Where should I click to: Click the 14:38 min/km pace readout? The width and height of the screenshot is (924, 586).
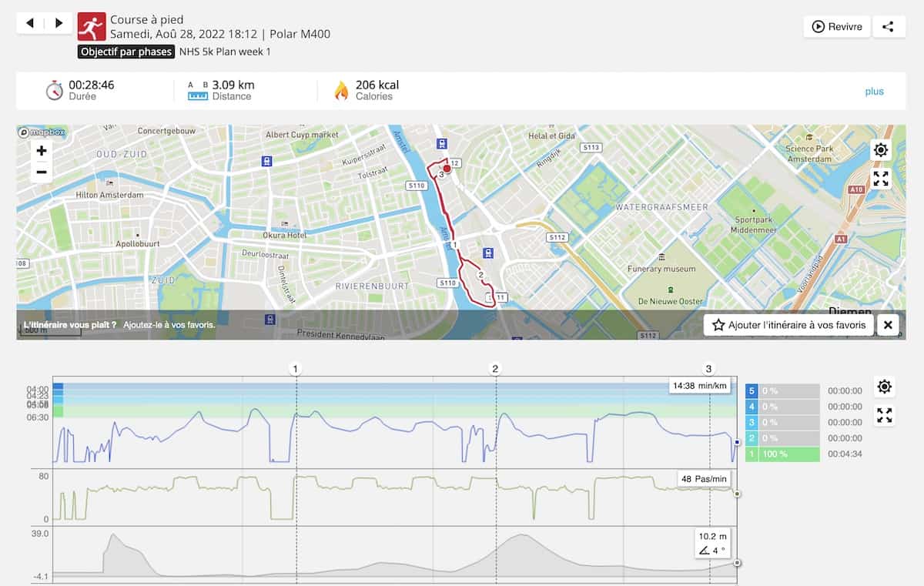point(700,386)
